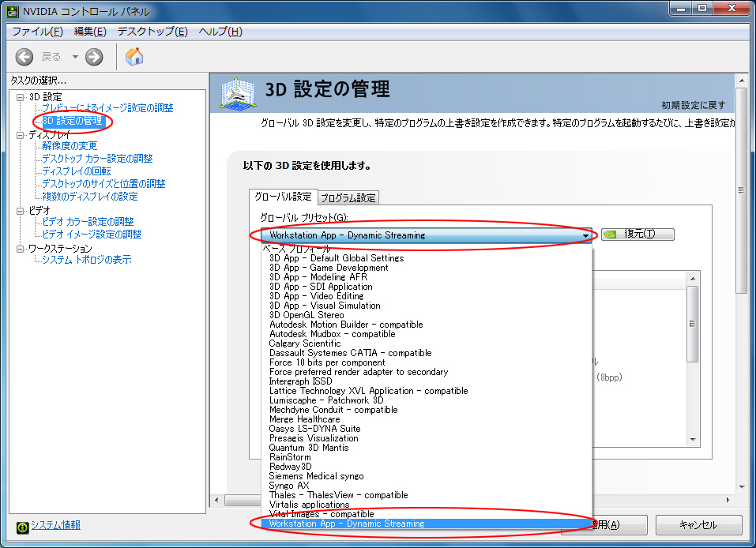Image resolution: width=756 pixels, height=548 pixels.
Task: Click the 初期設定に戻す link
Action: pyautogui.click(x=694, y=105)
